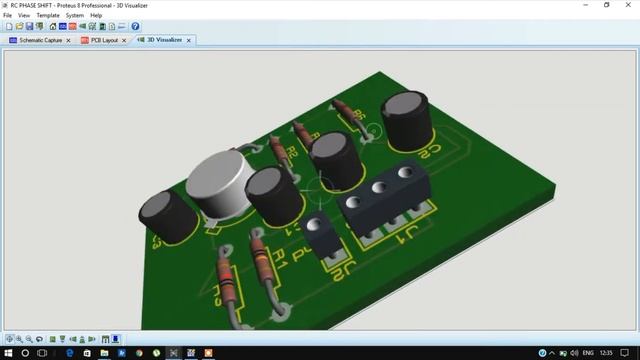Open Task View in the taskbar
640x360 pixels.
(42, 353)
